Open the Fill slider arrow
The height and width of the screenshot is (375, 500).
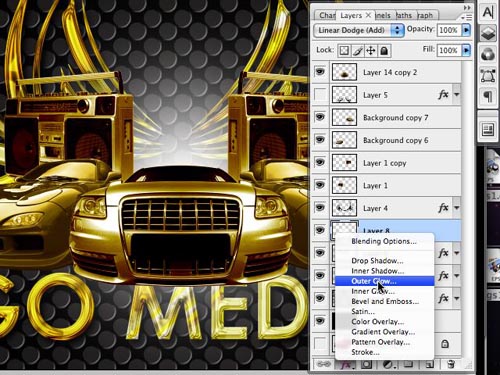[466, 51]
